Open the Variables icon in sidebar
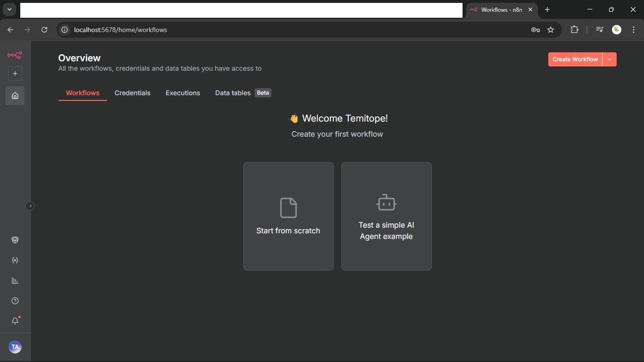The image size is (644, 362). (x=15, y=260)
